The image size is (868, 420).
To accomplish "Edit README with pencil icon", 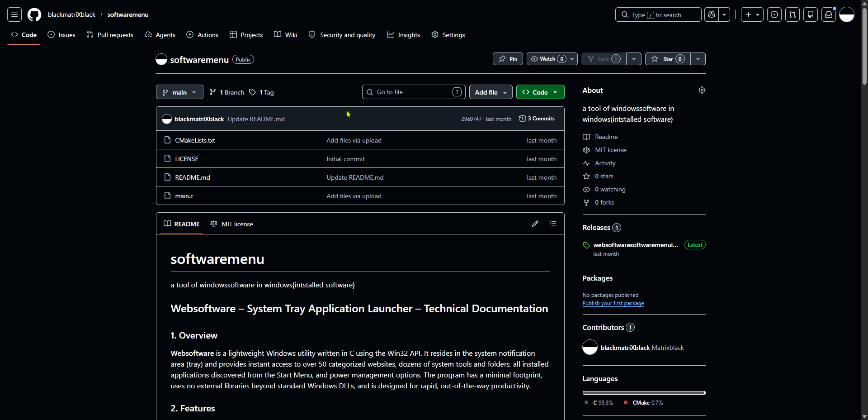I will tap(535, 224).
